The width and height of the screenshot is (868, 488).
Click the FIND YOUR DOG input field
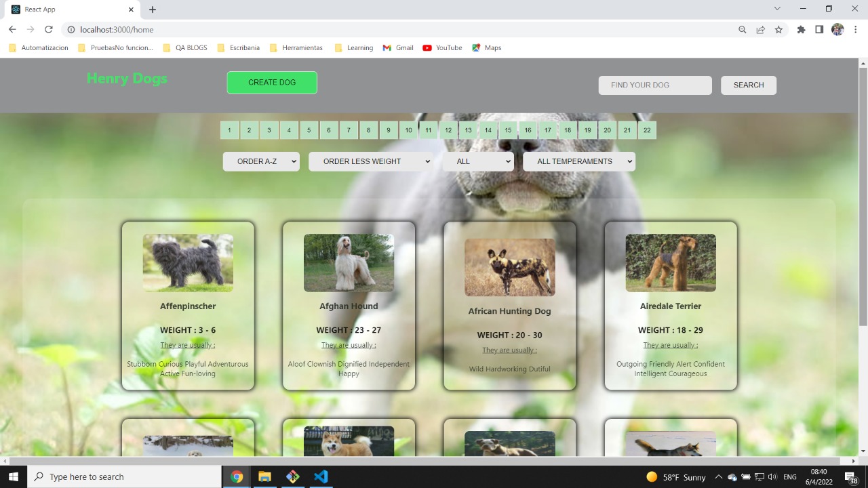click(654, 85)
